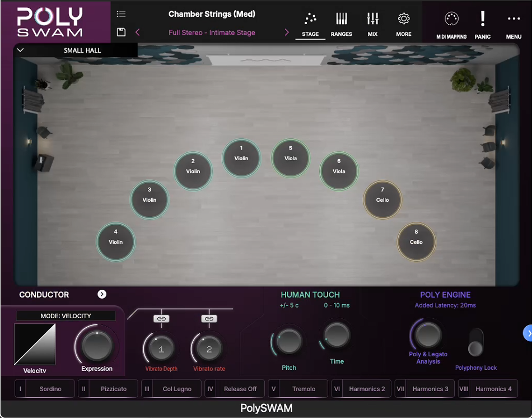Open the MIDI Mapping panel
This screenshot has width=532, height=418.
pyautogui.click(x=451, y=25)
